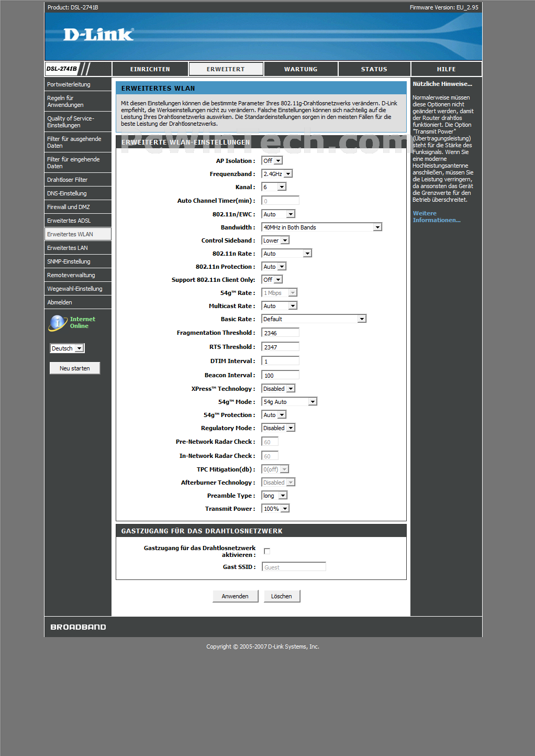Viewport: 535px width, 756px height.
Task: Open the Control Sideband dropdown
Action: (275, 240)
